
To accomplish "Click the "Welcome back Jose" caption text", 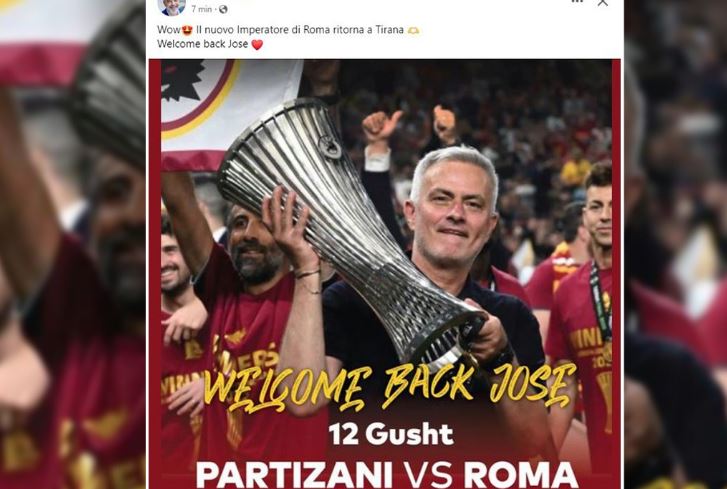I will click(203, 44).
